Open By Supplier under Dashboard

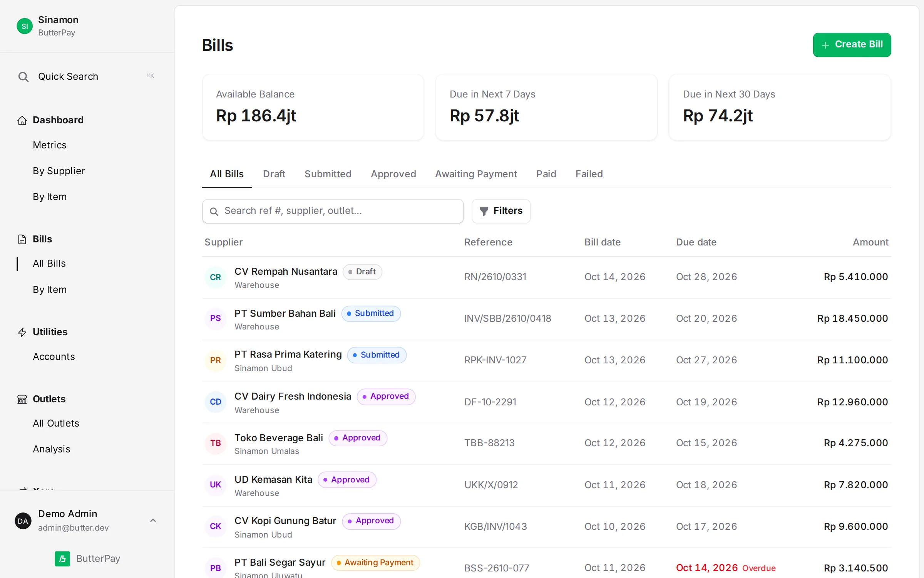click(x=59, y=171)
